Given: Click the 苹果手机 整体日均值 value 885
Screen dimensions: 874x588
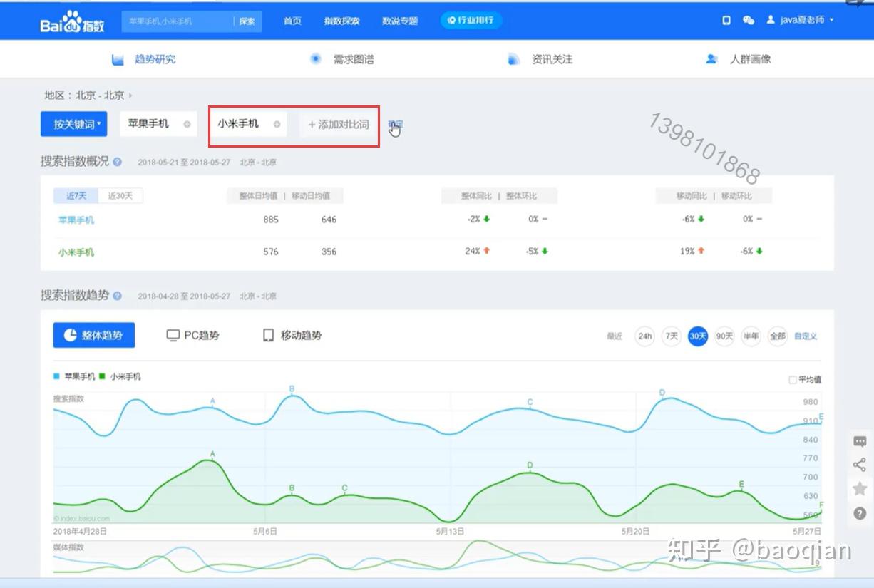Looking at the screenshot, I should pos(271,220).
